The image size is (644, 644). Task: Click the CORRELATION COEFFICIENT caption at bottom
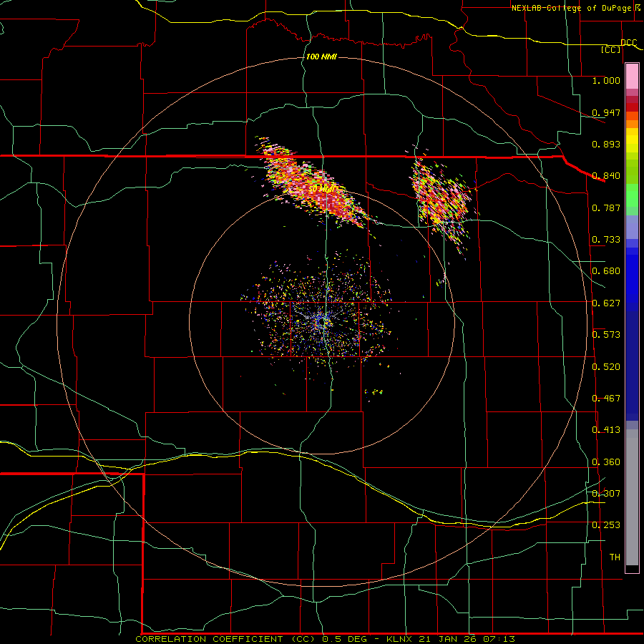pos(326,639)
